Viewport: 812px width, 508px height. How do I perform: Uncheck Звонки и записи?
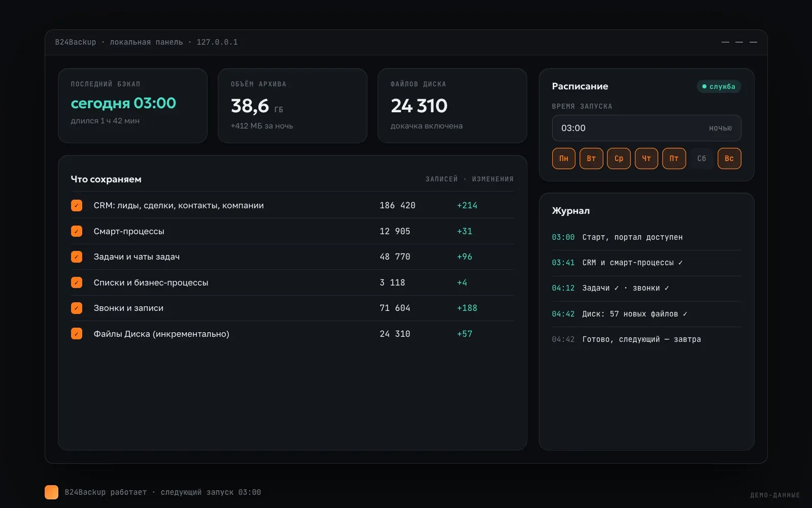(x=77, y=308)
